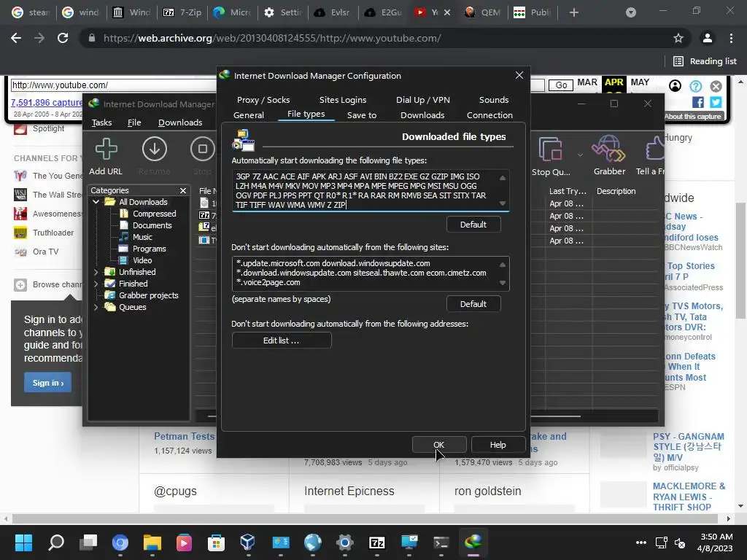Screen dimensions: 747x560
Task: Expand the Finished tree node
Action: click(96, 284)
